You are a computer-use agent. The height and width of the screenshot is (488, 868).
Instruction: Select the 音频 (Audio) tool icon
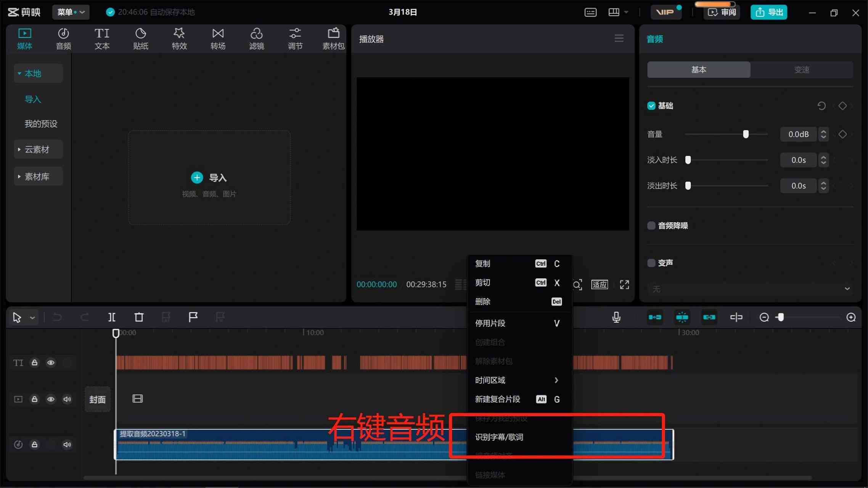point(63,37)
